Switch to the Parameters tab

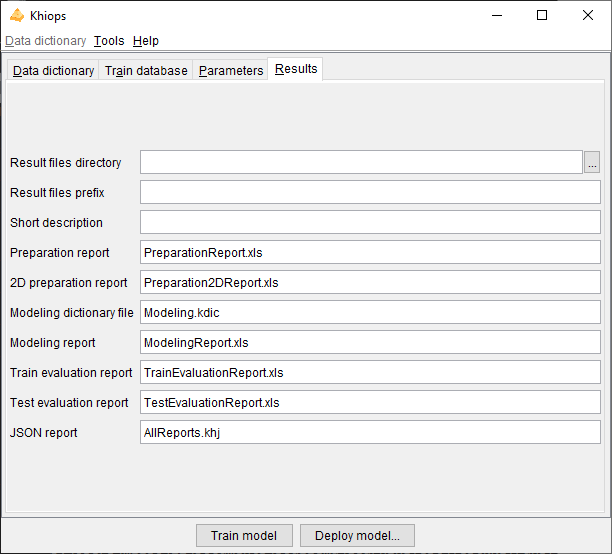(x=231, y=71)
